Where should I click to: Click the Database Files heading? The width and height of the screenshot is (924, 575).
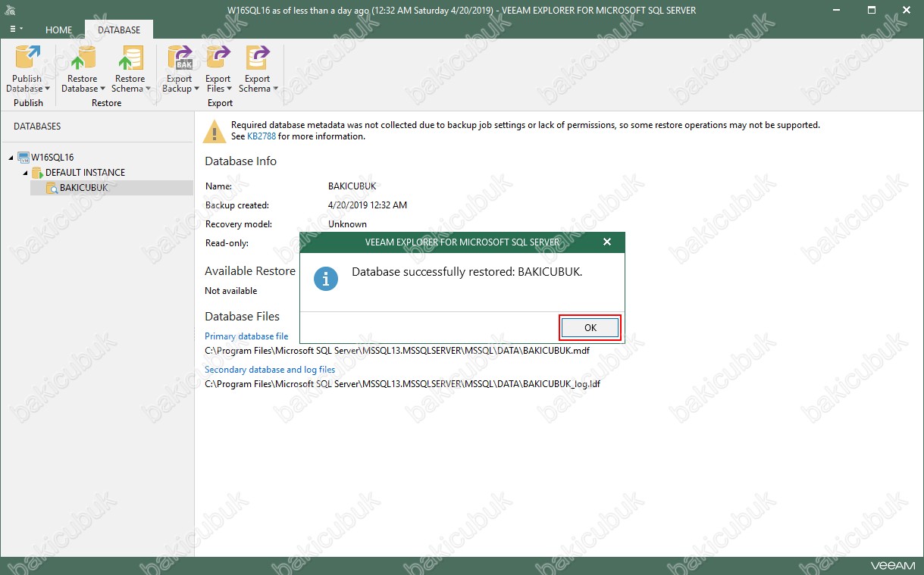point(242,317)
